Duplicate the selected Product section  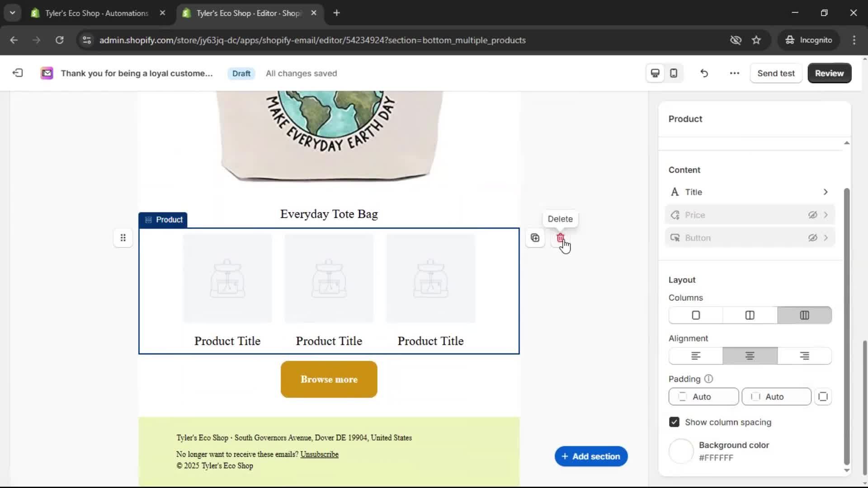click(x=535, y=238)
